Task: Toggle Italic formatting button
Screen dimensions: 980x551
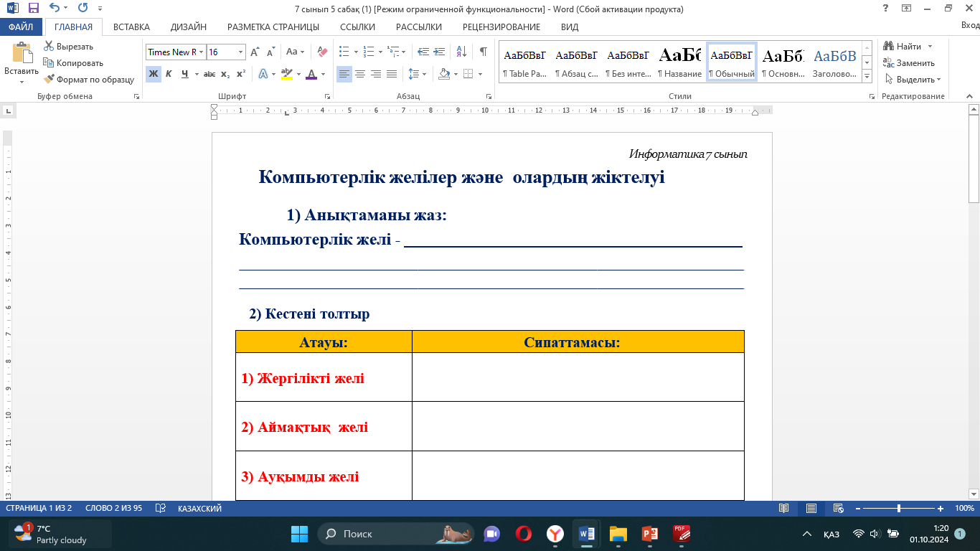Action: pos(169,74)
